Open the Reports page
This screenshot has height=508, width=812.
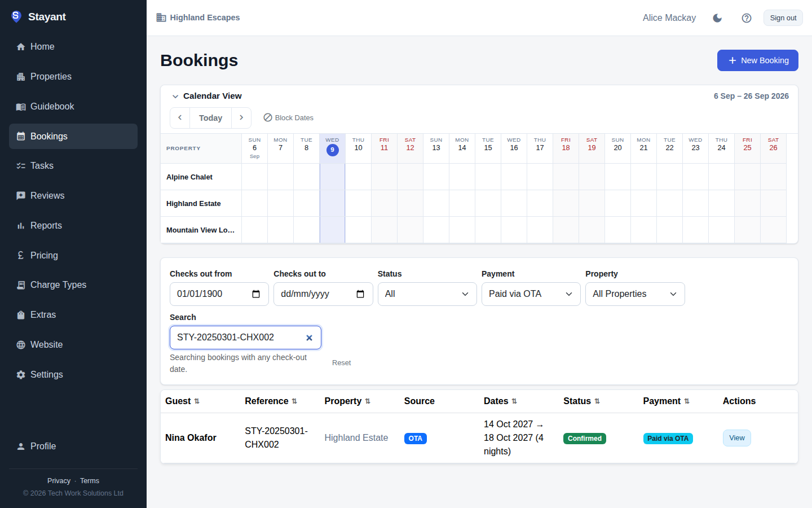pos(73,226)
